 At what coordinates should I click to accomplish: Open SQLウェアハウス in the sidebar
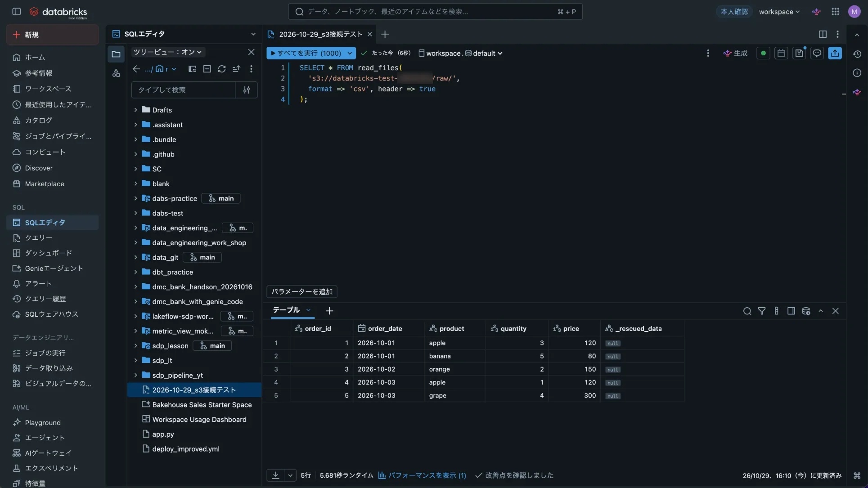pyautogui.click(x=52, y=314)
